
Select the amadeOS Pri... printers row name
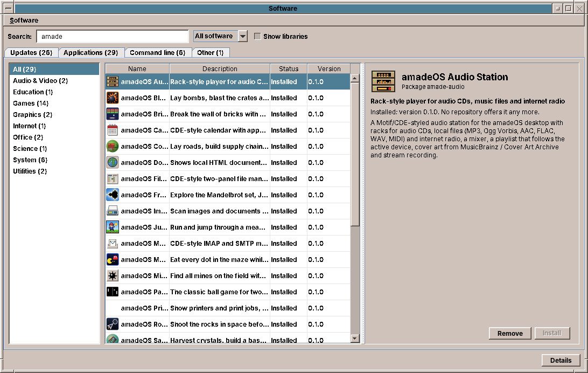coord(144,308)
